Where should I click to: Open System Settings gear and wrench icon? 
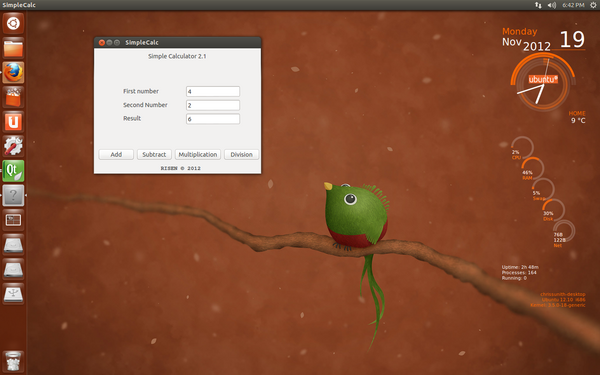[x=13, y=146]
